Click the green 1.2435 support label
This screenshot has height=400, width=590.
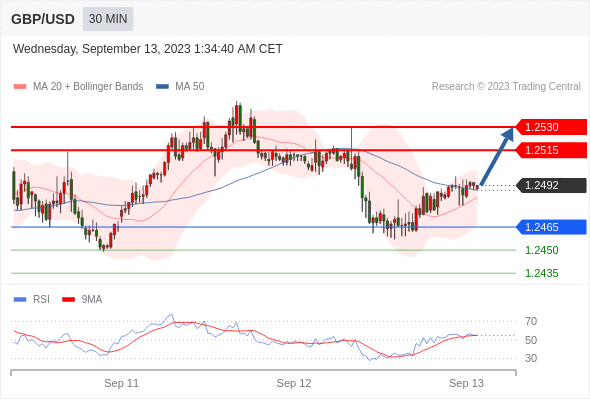click(x=541, y=273)
